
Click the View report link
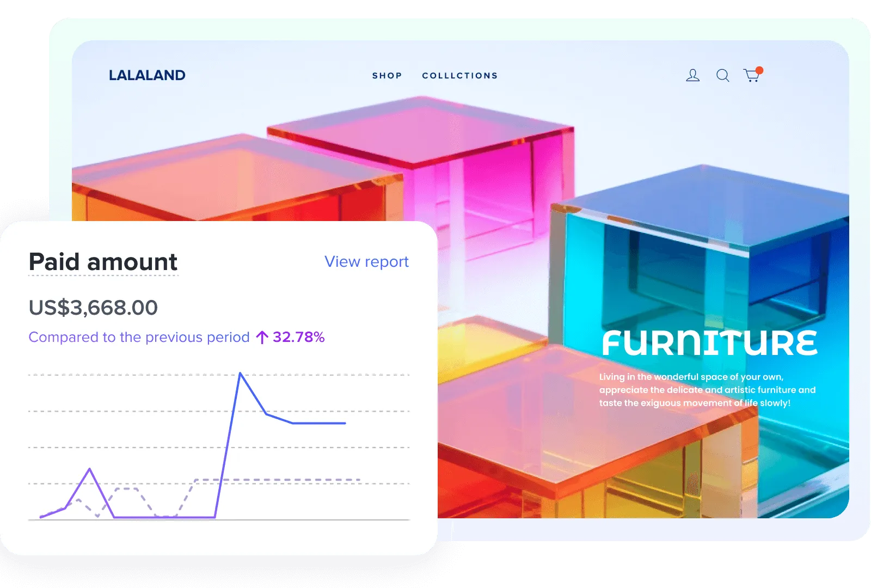pyautogui.click(x=366, y=262)
